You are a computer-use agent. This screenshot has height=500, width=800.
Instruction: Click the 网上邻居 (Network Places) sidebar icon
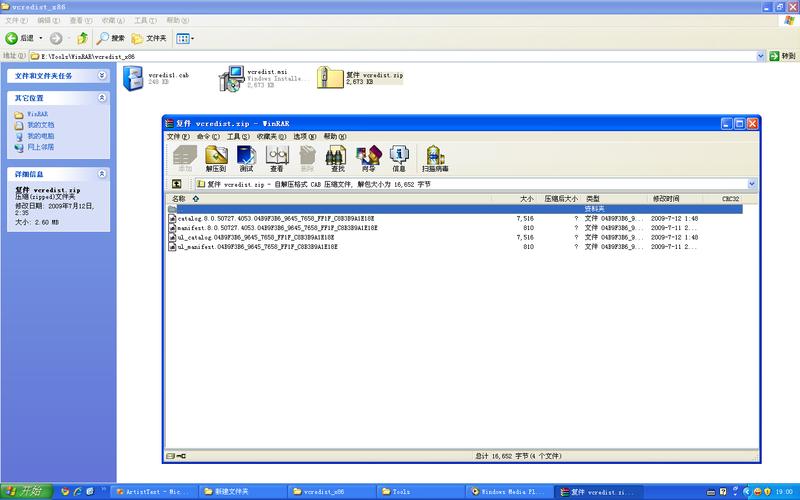pos(19,147)
